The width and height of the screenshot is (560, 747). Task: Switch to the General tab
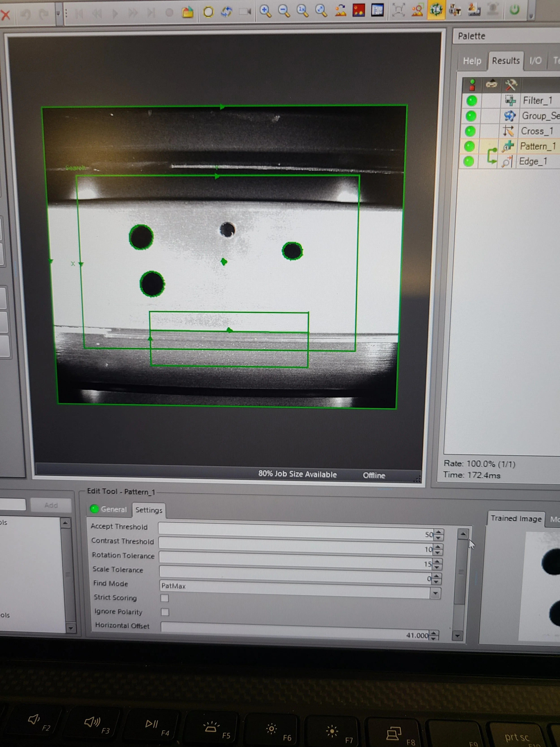coord(113,509)
